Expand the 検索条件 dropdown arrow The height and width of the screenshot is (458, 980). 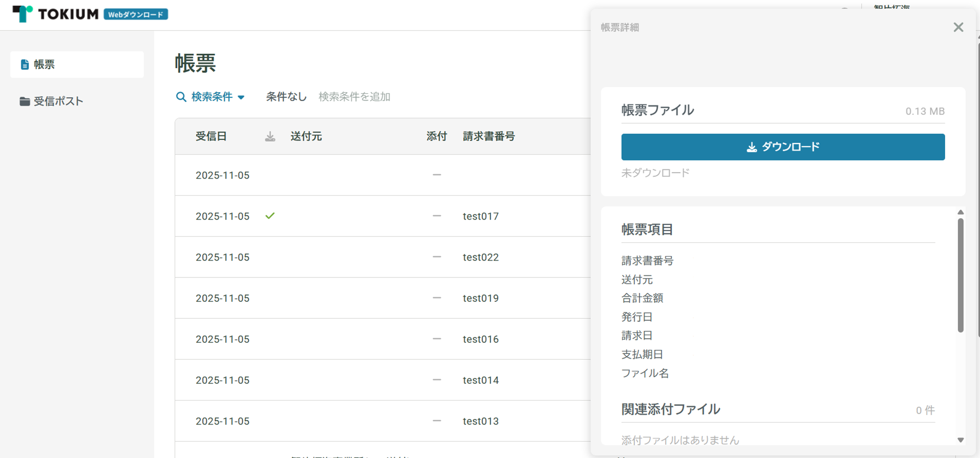click(x=241, y=97)
